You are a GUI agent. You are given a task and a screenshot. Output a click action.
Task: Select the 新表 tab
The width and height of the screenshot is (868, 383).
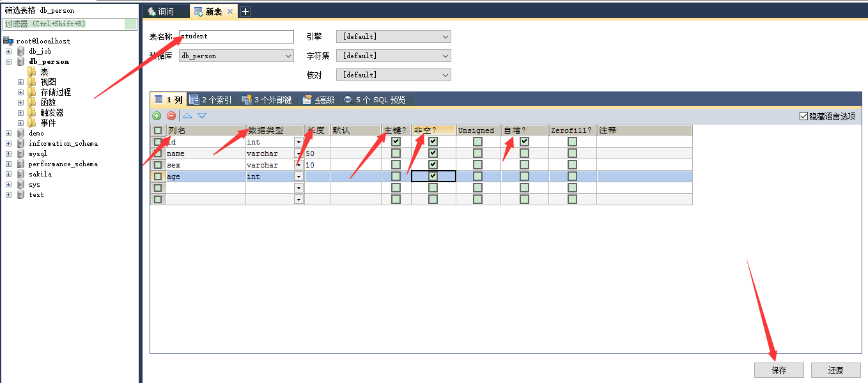[x=214, y=12]
